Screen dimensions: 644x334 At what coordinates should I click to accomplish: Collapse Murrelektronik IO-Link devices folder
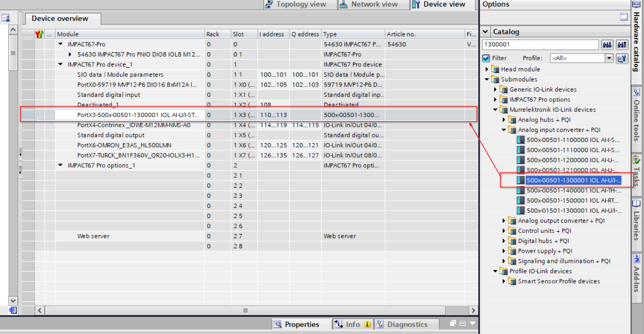495,110
